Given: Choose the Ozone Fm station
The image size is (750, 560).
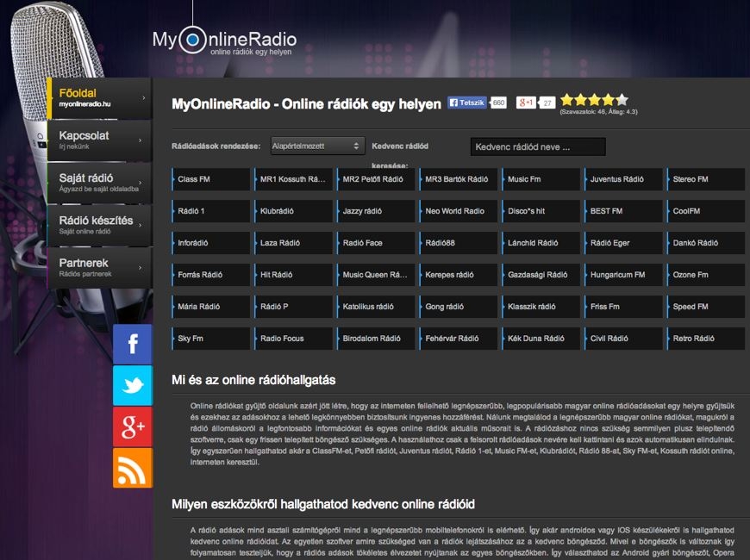Looking at the screenshot, I should [x=706, y=275].
